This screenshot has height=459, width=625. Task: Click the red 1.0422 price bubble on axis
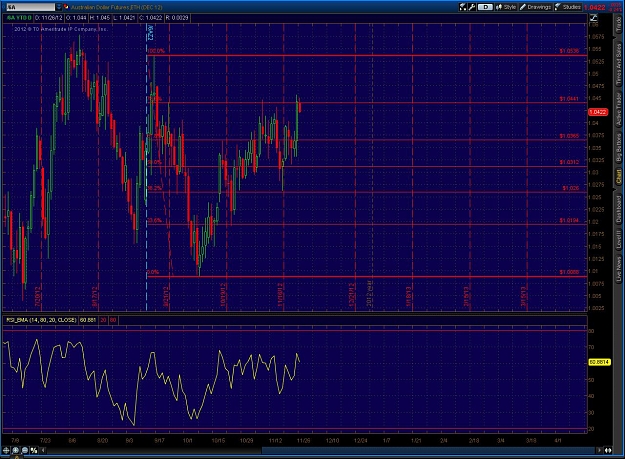pyautogui.click(x=598, y=112)
